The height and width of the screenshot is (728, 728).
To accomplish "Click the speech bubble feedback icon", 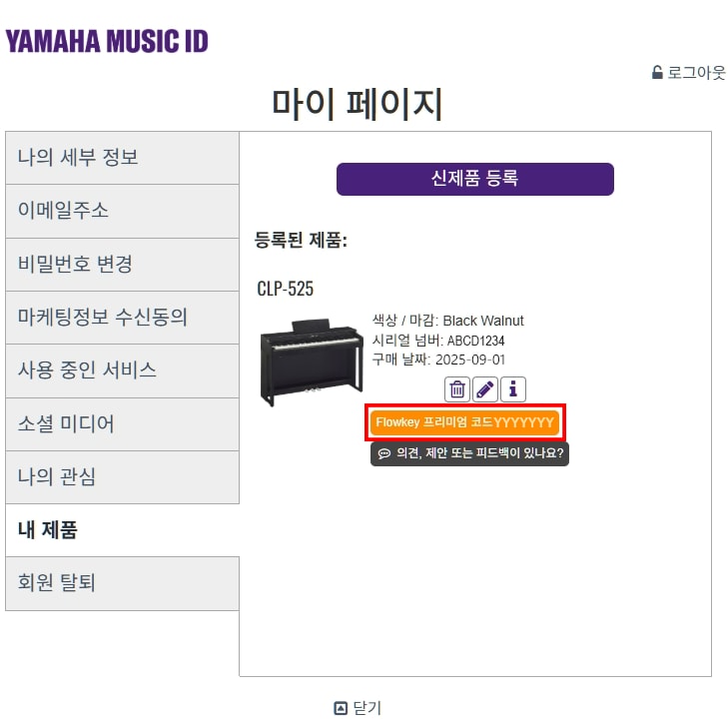I will pos(383,453).
